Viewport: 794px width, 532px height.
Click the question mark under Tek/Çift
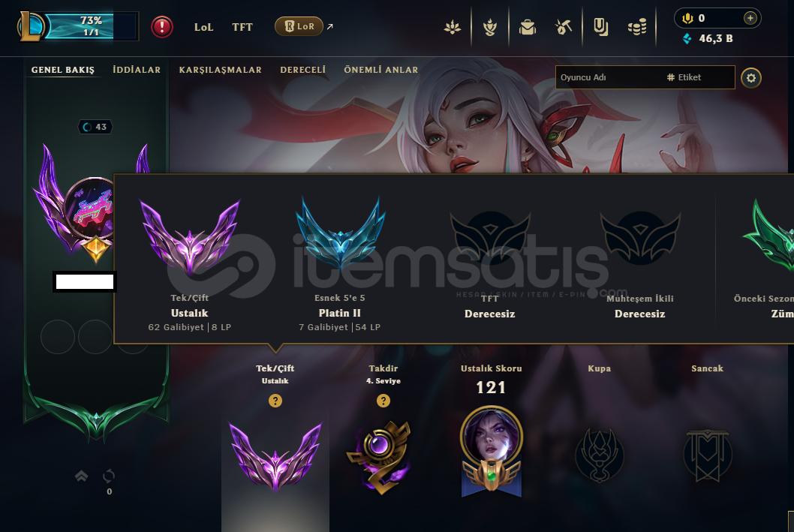pos(275,401)
